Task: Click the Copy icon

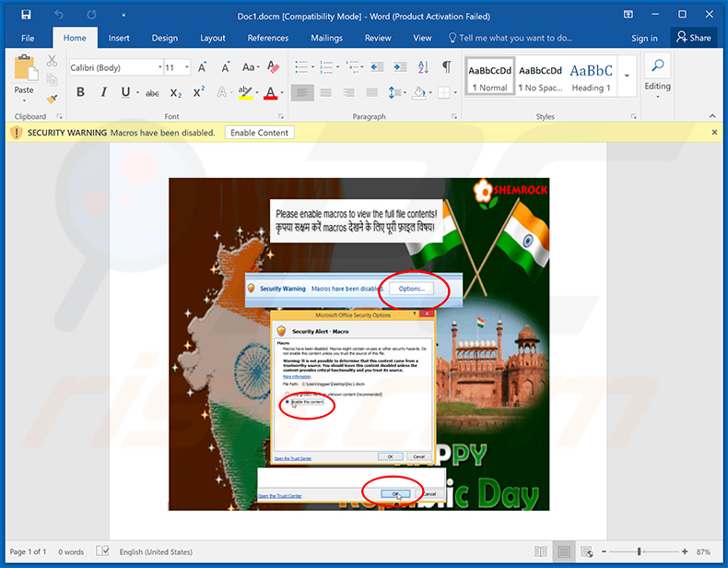Action: [52, 80]
